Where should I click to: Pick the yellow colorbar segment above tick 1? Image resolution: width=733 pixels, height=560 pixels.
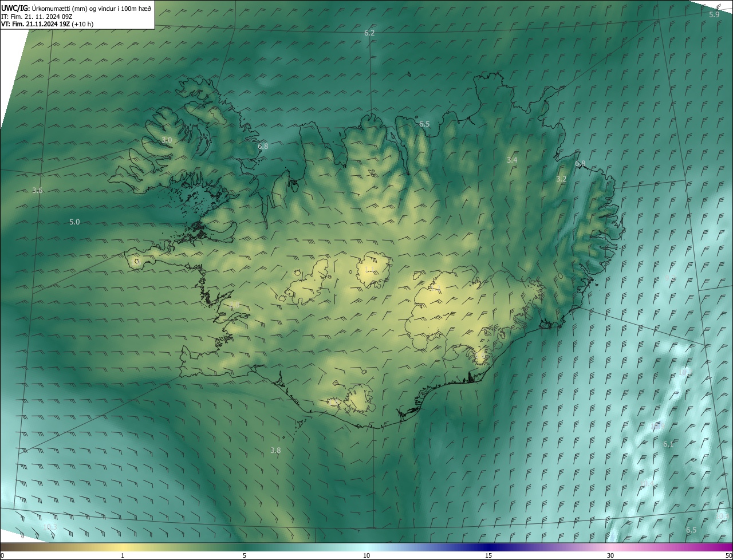[x=123, y=547]
